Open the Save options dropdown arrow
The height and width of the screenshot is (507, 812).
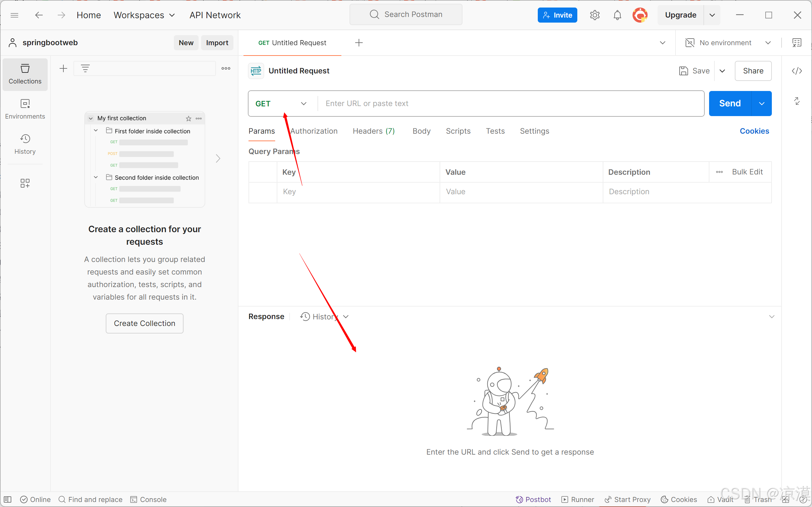(x=723, y=71)
